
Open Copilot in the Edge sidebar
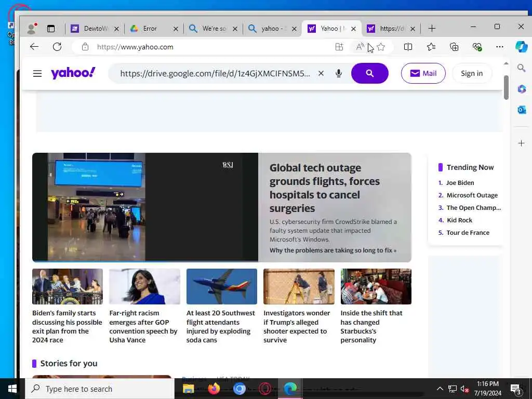tap(521, 46)
